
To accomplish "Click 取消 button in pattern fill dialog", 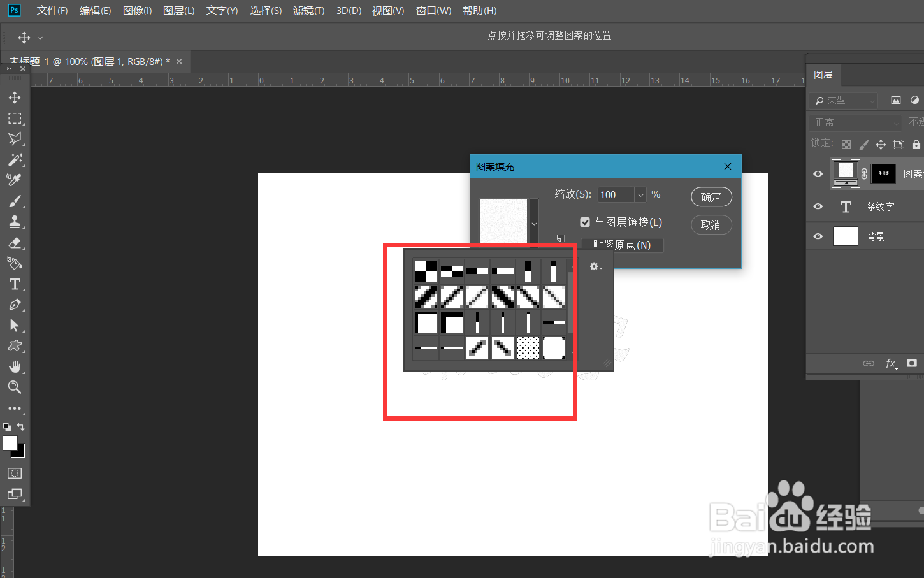I will coord(711,225).
